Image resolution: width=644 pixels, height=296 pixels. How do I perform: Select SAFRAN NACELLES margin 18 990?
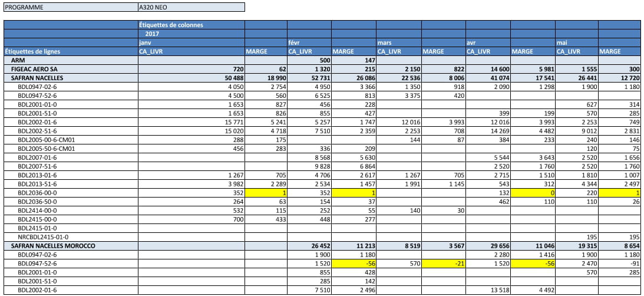[266, 77]
